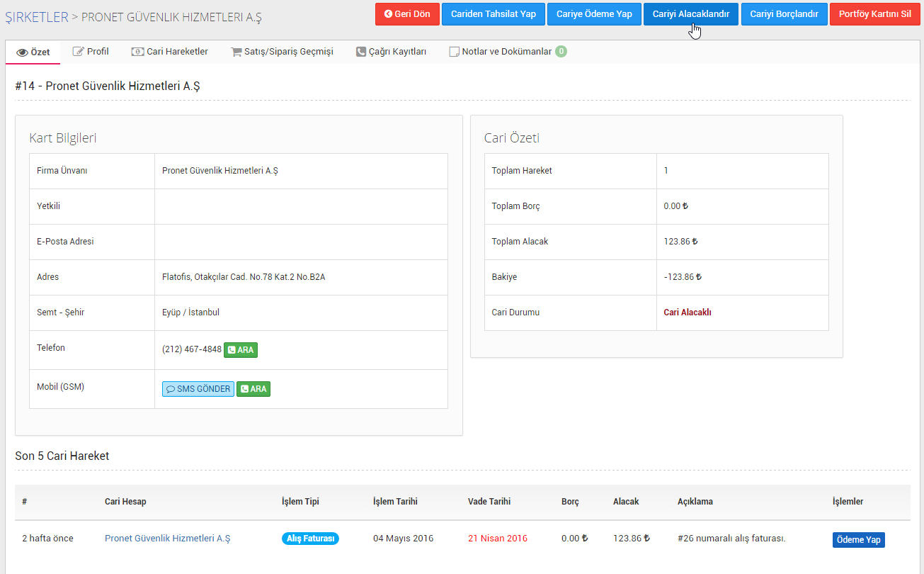Click the E-Posta Adresi label
Viewport: 924px width, 574px height.
pyautogui.click(x=65, y=242)
